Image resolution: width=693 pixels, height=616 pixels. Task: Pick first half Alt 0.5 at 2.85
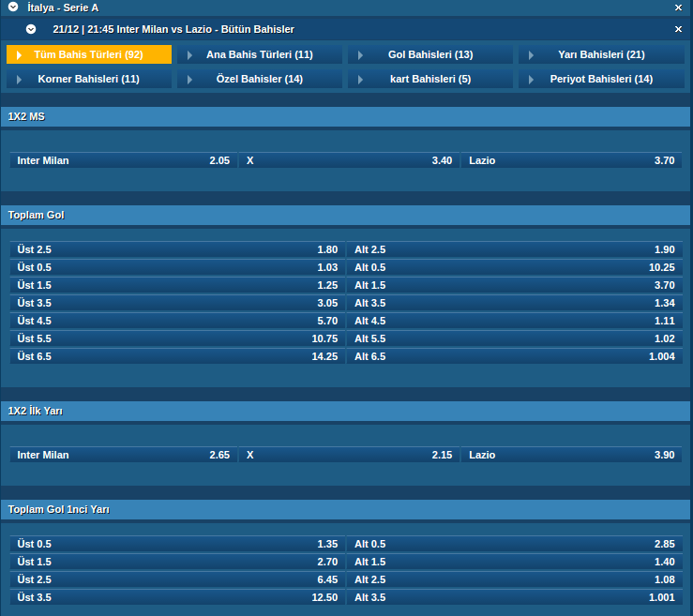515,544
